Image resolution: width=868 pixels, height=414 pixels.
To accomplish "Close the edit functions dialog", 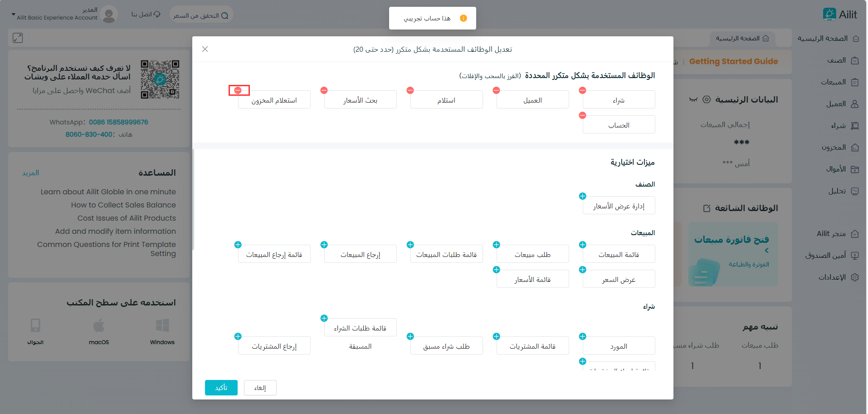I will (205, 49).
